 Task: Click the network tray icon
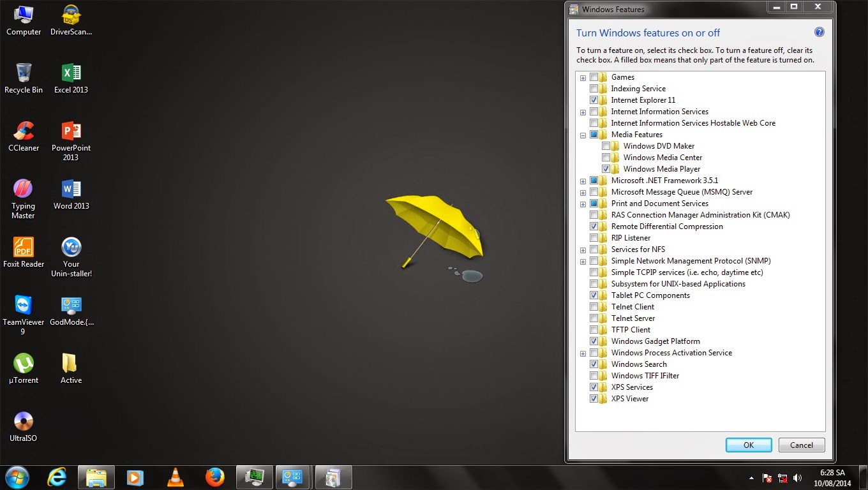tap(782, 478)
